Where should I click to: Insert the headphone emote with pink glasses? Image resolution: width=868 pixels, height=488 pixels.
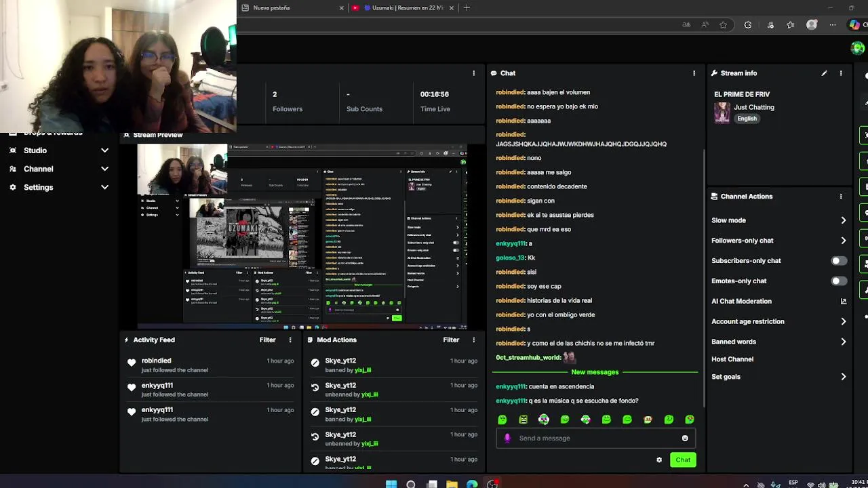pos(544,420)
